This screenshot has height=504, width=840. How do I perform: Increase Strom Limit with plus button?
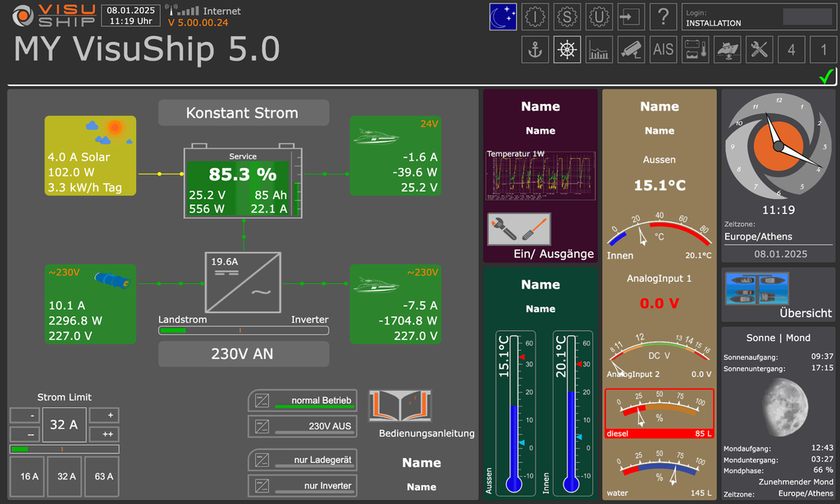click(x=104, y=415)
